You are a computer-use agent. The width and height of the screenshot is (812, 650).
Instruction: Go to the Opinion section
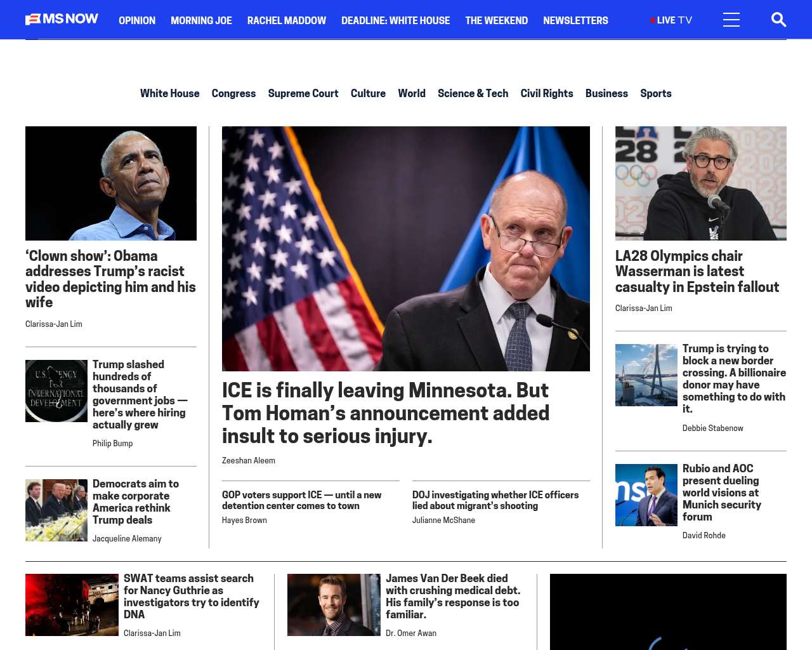(x=137, y=20)
